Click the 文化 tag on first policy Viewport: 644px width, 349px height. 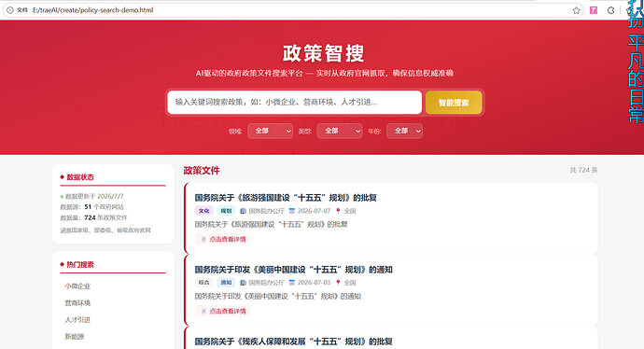click(203, 211)
